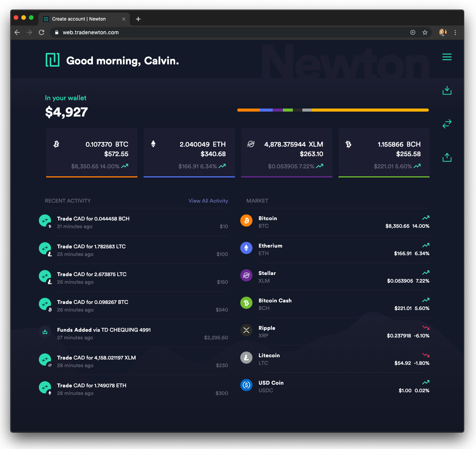Click the $2,295.60 deposit amount
The height and width of the screenshot is (449, 476).
[216, 337]
